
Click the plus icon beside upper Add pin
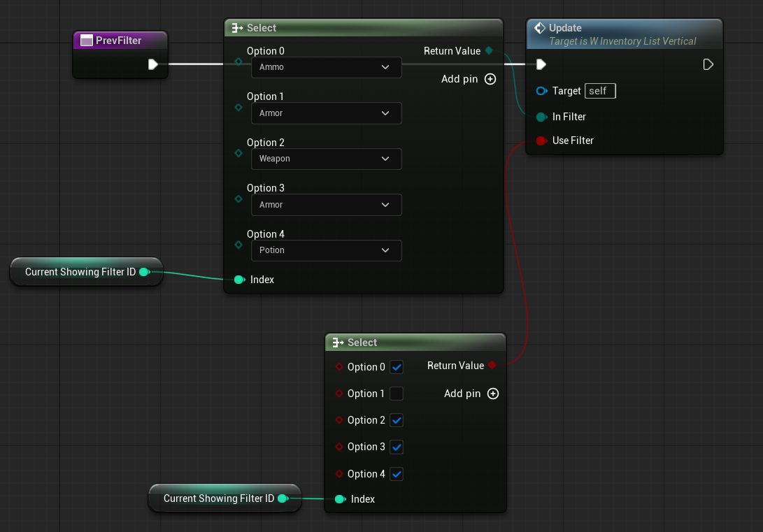pos(490,79)
